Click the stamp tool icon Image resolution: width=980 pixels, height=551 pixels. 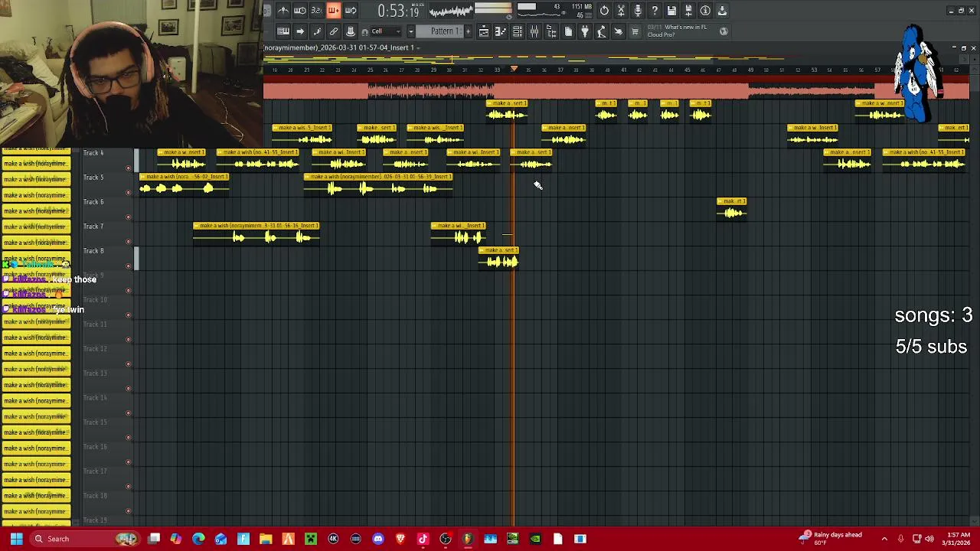[351, 31]
